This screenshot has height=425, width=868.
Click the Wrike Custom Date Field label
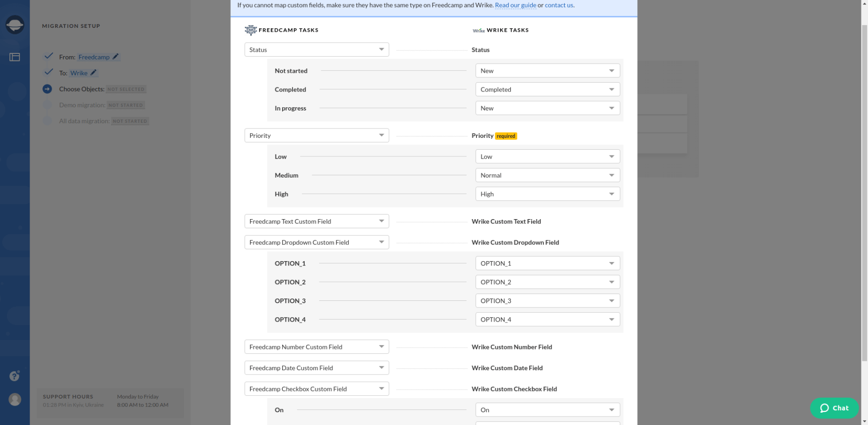coord(507,368)
